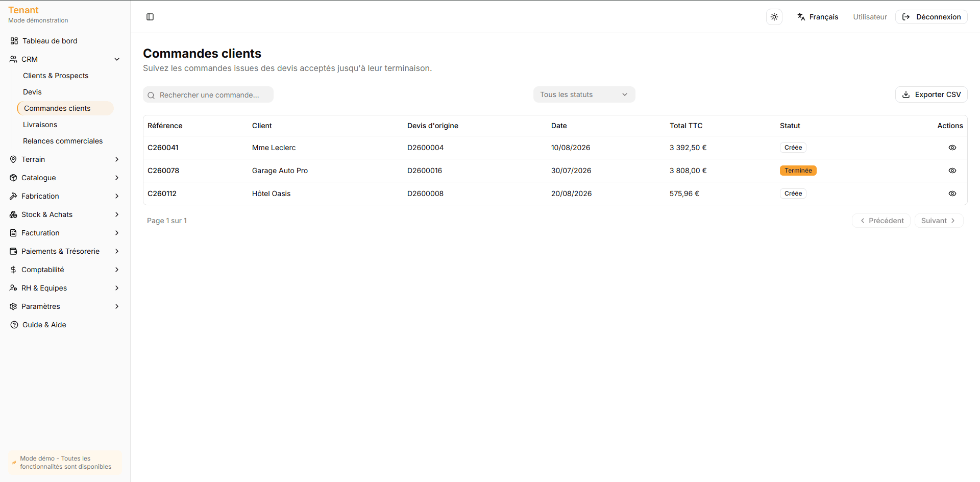The image size is (980, 482).
Task: Switch theme with the sun icon
Action: pos(774,17)
